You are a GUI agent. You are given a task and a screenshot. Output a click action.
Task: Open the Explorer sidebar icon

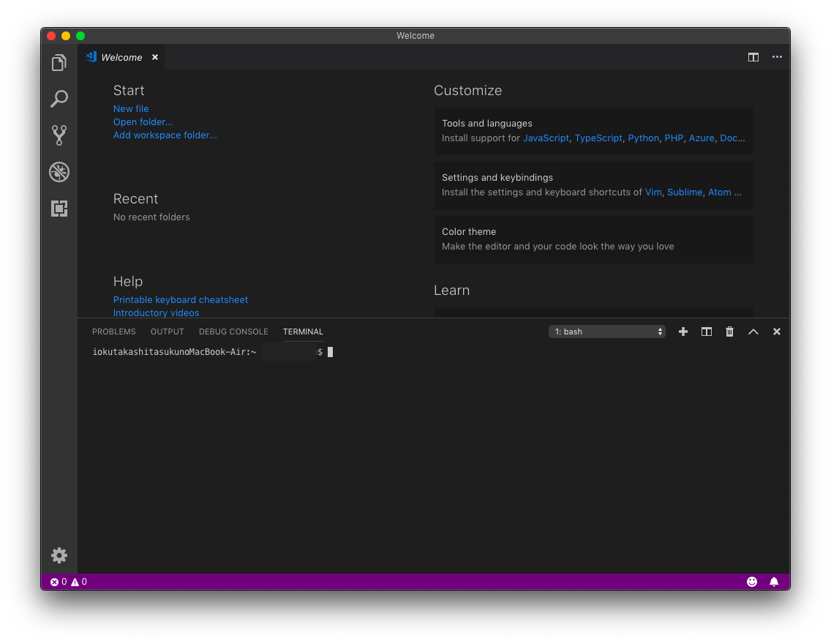[59, 62]
